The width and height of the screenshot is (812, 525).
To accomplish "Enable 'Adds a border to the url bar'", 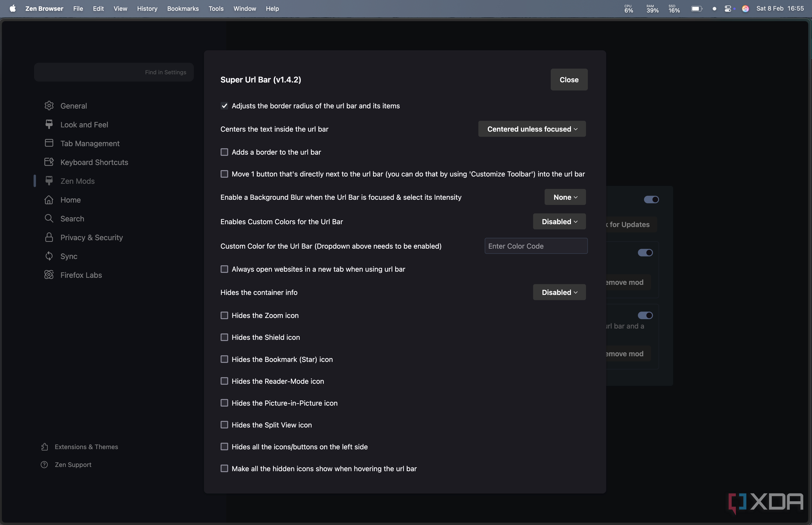I will pyautogui.click(x=224, y=152).
